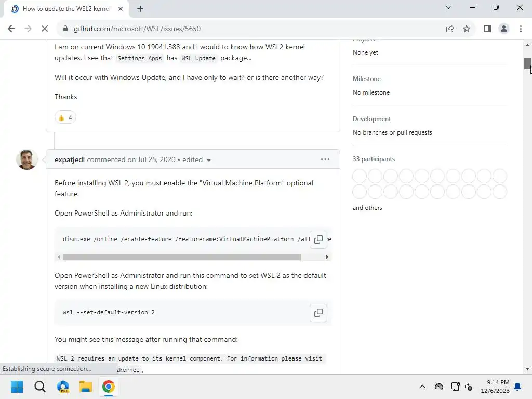Open the Chrome profile menu
532x399 pixels.
click(504, 29)
